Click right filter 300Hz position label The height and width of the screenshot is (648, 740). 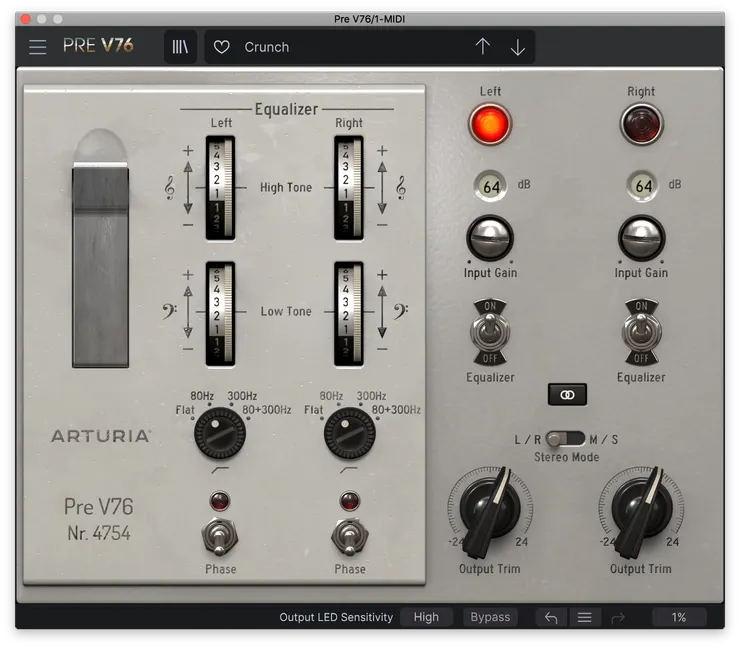coord(371,396)
